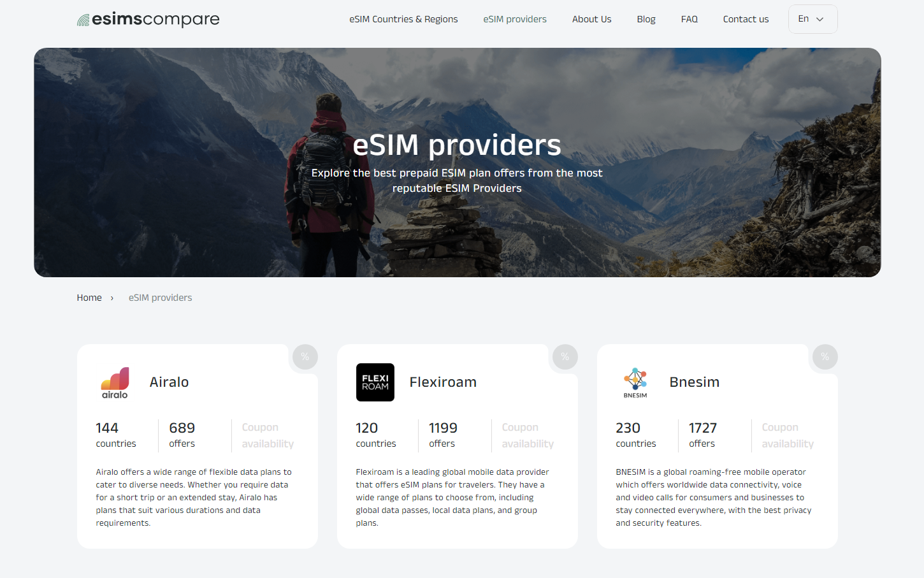924x578 pixels.
Task: Open the Airalo provider title
Action: point(169,382)
